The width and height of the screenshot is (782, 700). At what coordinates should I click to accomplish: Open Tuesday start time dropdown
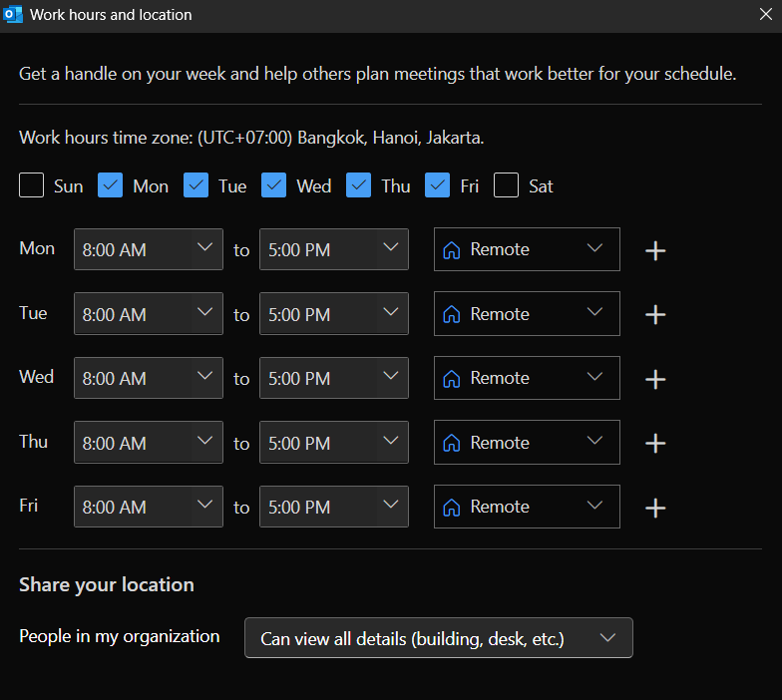pos(149,313)
